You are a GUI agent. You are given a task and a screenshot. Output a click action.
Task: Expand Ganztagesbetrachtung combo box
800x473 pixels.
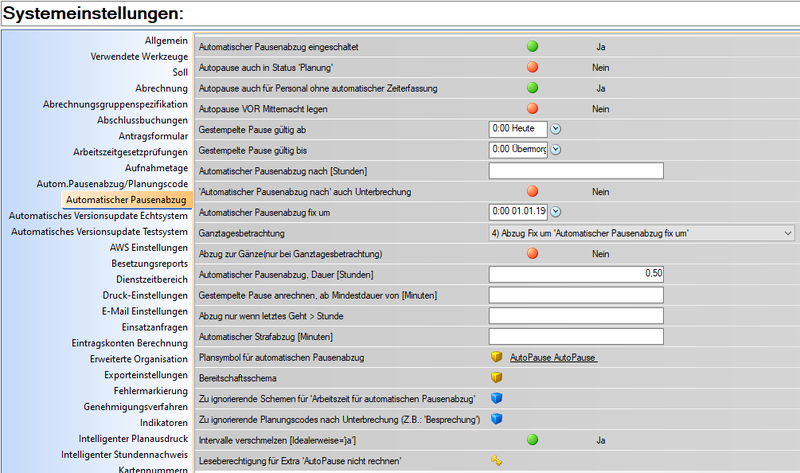pyautogui.click(x=789, y=233)
